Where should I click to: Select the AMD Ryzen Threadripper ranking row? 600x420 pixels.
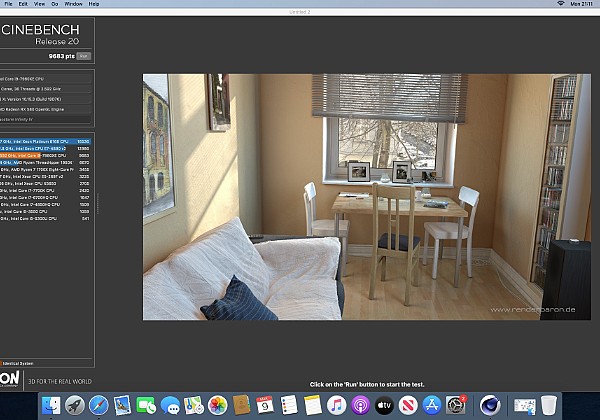point(45,163)
